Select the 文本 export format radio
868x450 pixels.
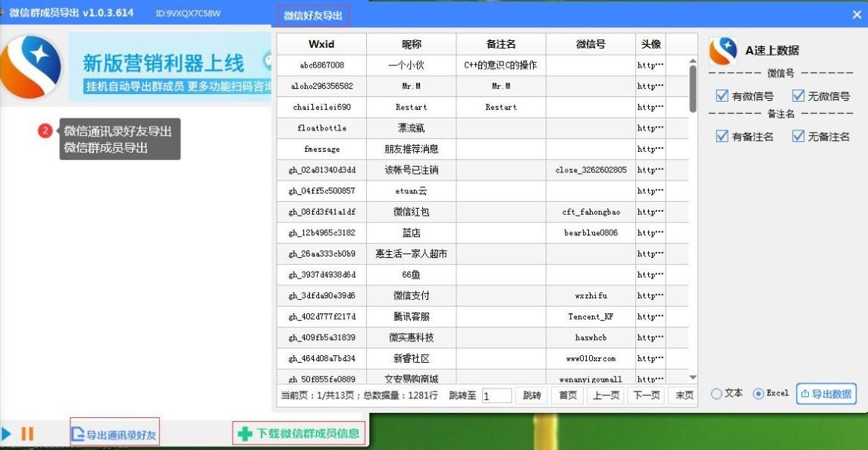tap(716, 394)
